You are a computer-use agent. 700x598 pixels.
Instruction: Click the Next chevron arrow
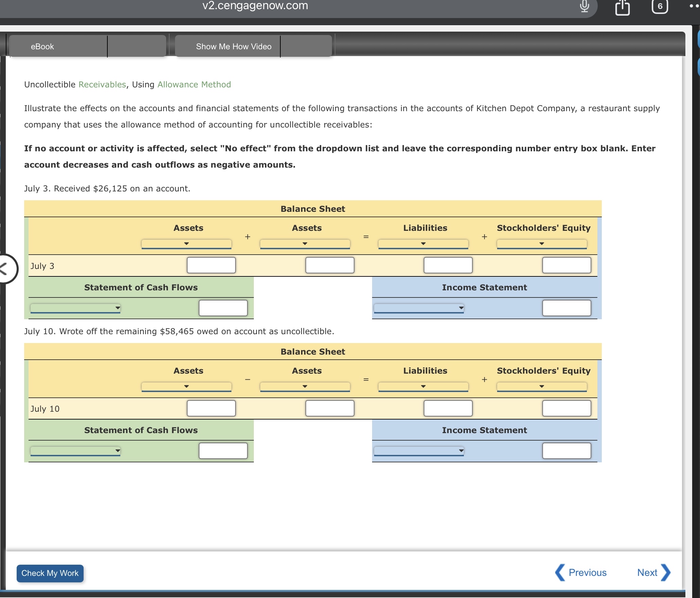(x=666, y=573)
